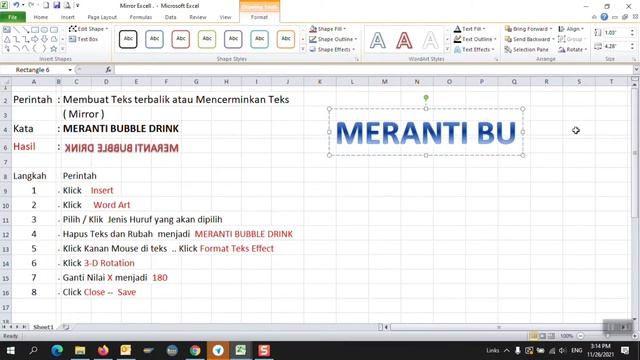The height and width of the screenshot is (360, 640).
Task: Apply the red outlined Abc shape style
Action: pyautogui.click(x=180, y=39)
